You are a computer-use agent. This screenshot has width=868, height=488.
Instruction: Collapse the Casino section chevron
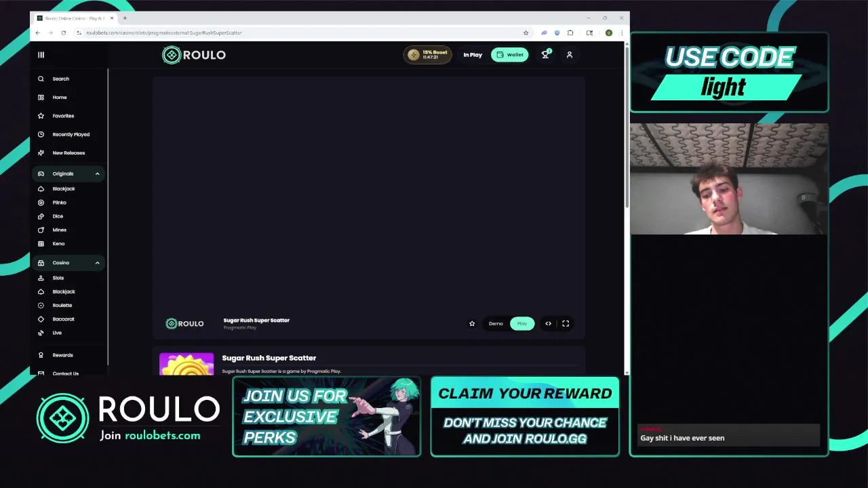pyautogui.click(x=97, y=263)
